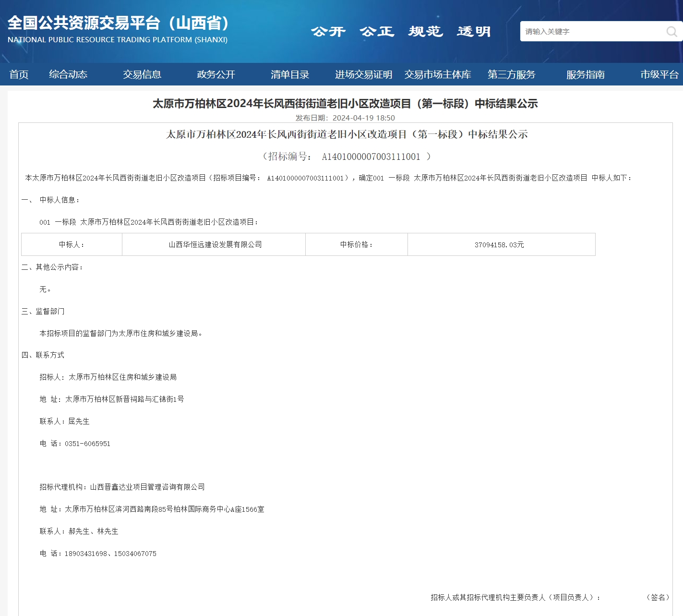
Task: Open the 清单目录 navigation item
Action: tap(290, 74)
